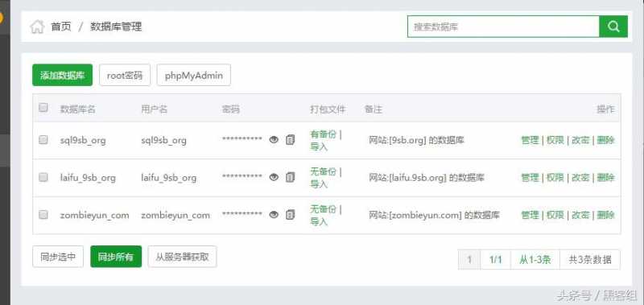Click 管理 for zombieyun_com database
The width and height of the screenshot is (644, 305).
[530, 215]
